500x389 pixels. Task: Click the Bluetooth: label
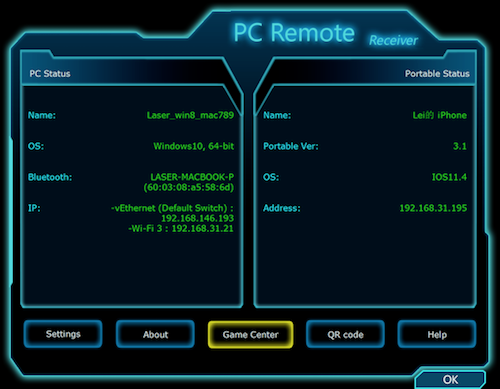click(50, 177)
